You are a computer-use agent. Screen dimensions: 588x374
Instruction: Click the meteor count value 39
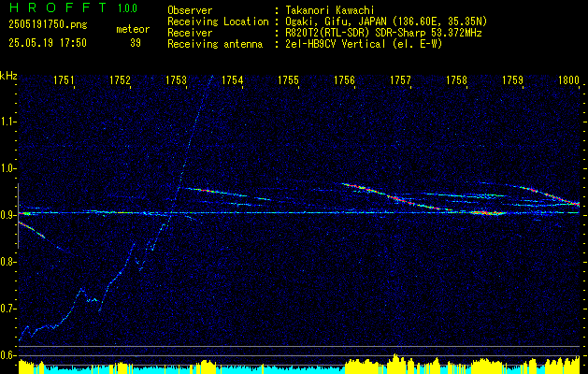click(136, 43)
